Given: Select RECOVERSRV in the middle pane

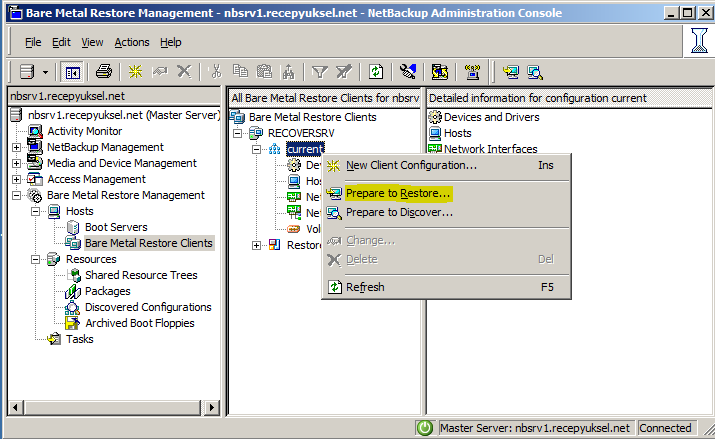Looking at the screenshot, I should 301,133.
